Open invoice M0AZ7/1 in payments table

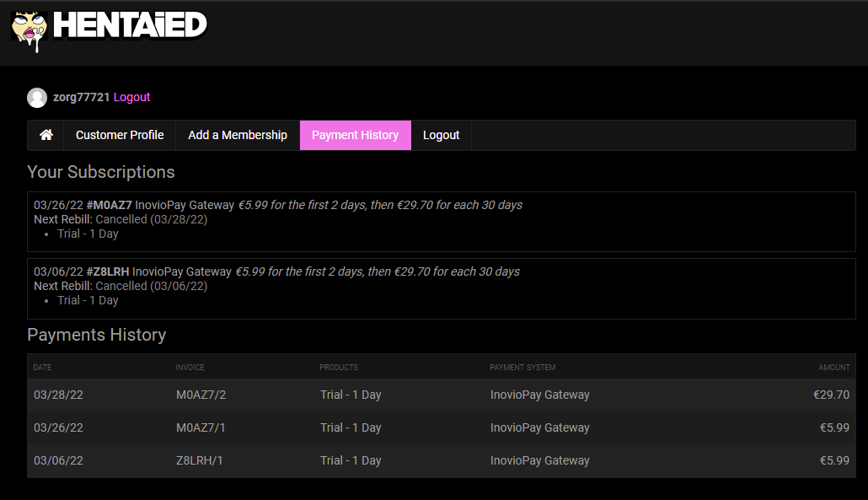[x=201, y=427]
